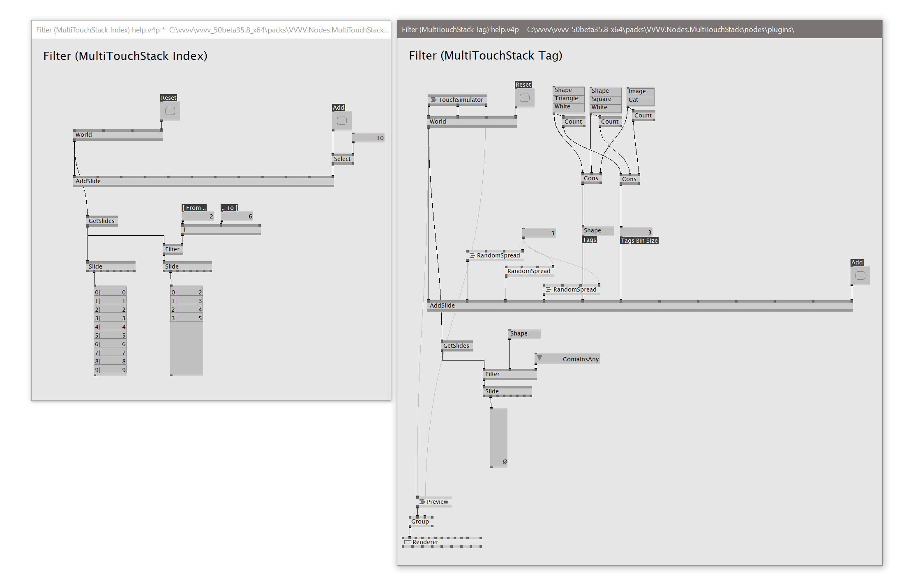Click the Tags Bin Size IOBox with value 3
The height and width of the screenshot is (588, 906).
[x=636, y=232]
